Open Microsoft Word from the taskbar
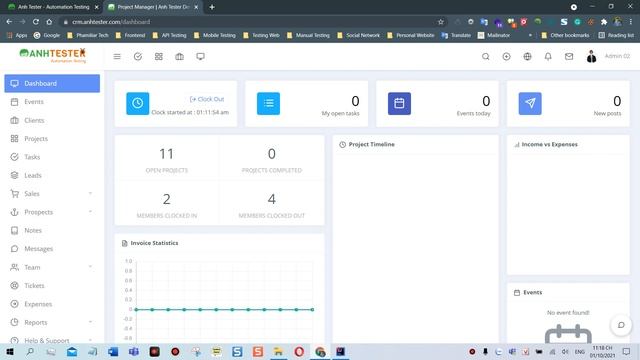 tap(113, 351)
